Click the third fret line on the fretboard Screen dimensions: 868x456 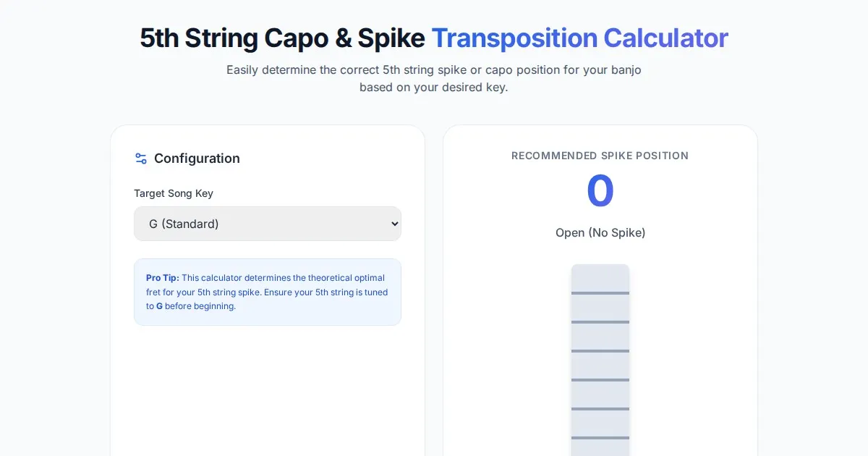pos(600,351)
